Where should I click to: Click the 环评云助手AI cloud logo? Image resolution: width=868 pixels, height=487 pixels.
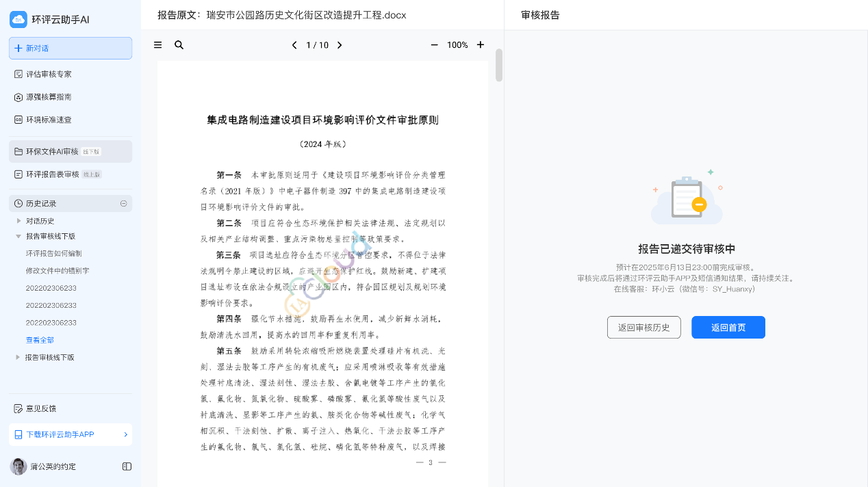pos(18,19)
